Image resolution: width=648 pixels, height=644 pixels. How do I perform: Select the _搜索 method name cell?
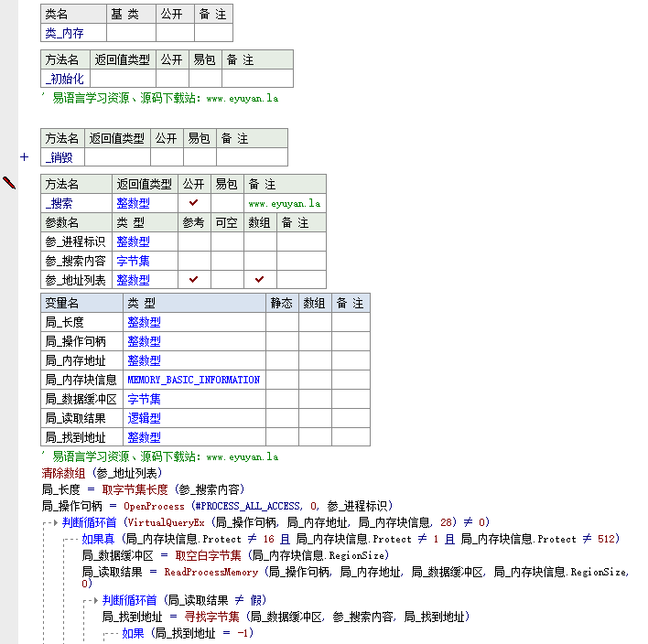(77, 203)
